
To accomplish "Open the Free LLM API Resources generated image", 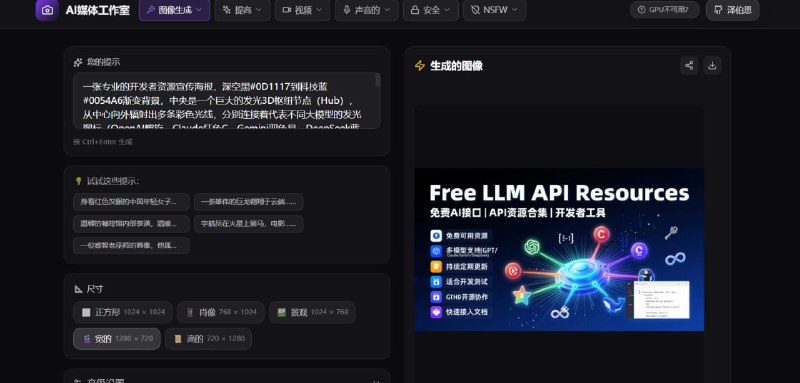I will (559, 250).
